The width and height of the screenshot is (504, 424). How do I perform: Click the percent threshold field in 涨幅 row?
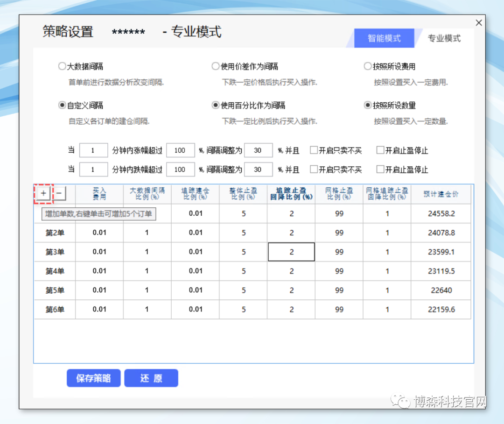coord(180,150)
